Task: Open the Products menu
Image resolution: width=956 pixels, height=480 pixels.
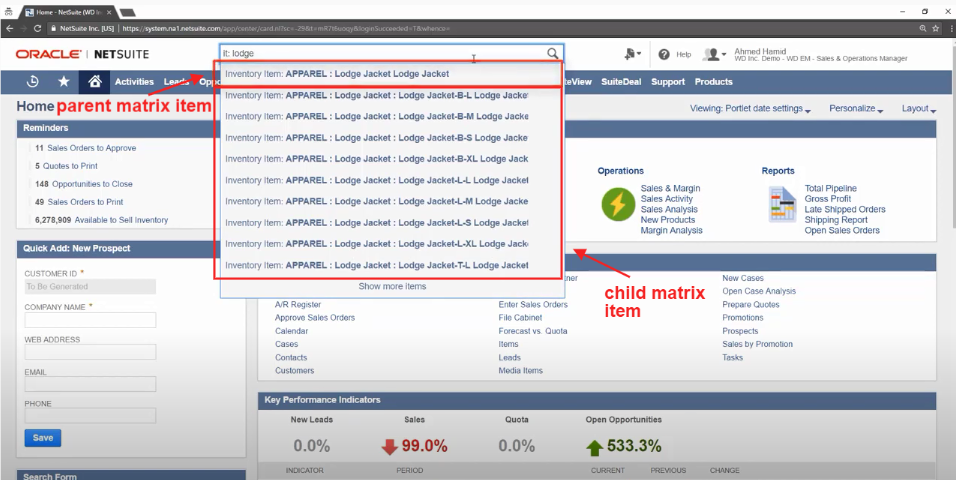Action: tap(713, 82)
